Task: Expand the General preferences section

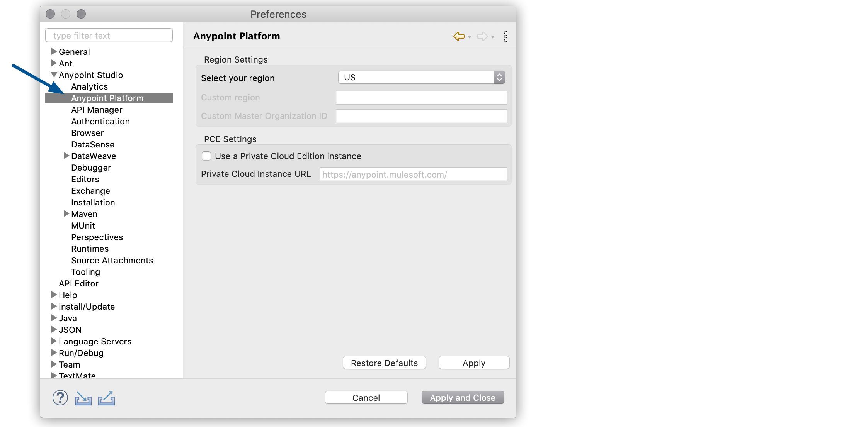Action: tap(54, 51)
